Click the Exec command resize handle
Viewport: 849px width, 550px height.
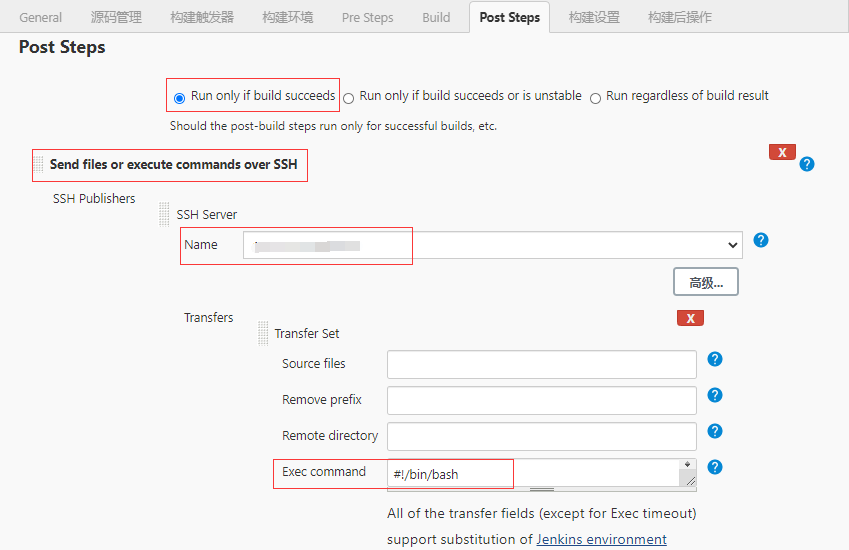pyautogui.click(x=688, y=480)
